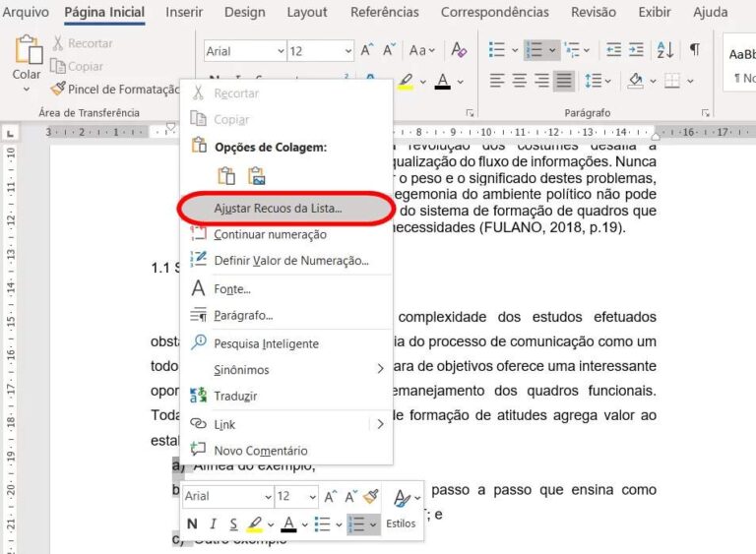Click borders icon in ribbon
The height and width of the screenshot is (554, 756).
click(x=672, y=80)
